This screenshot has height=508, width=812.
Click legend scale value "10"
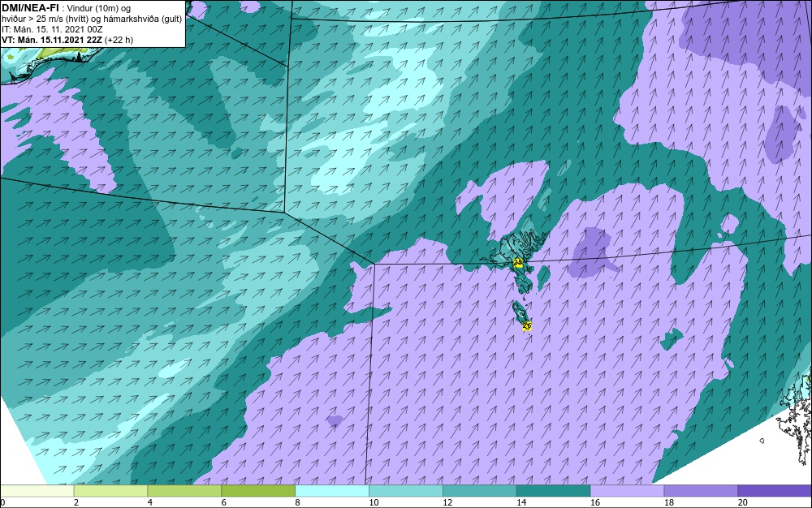[374, 502]
